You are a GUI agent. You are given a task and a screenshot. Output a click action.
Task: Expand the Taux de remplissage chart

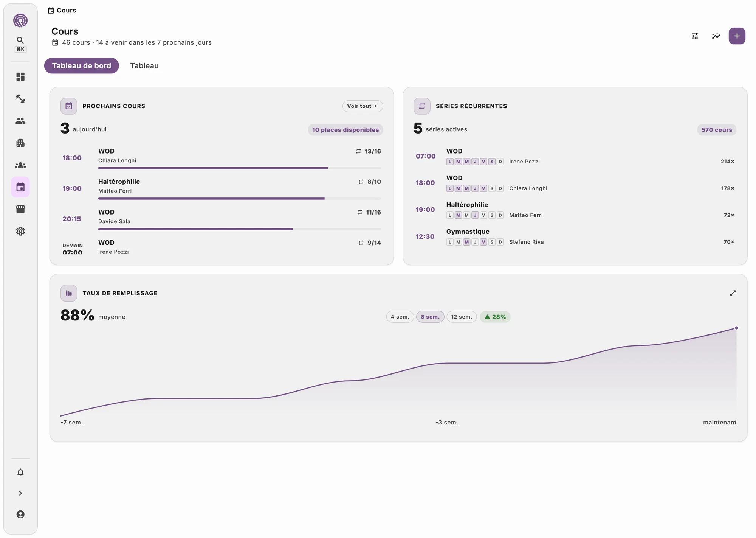point(733,293)
